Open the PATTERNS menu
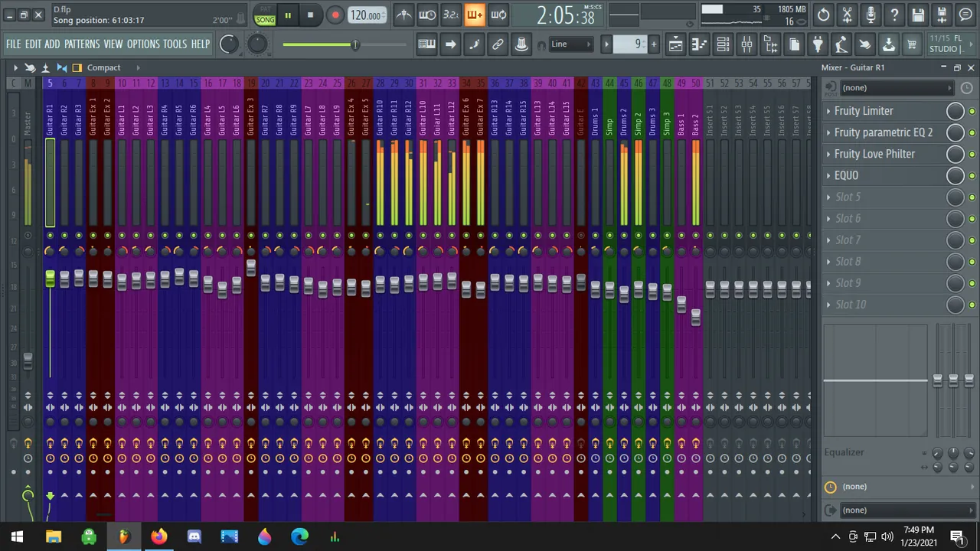Image resolution: width=980 pixels, height=551 pixels. (x=82, y=44)
